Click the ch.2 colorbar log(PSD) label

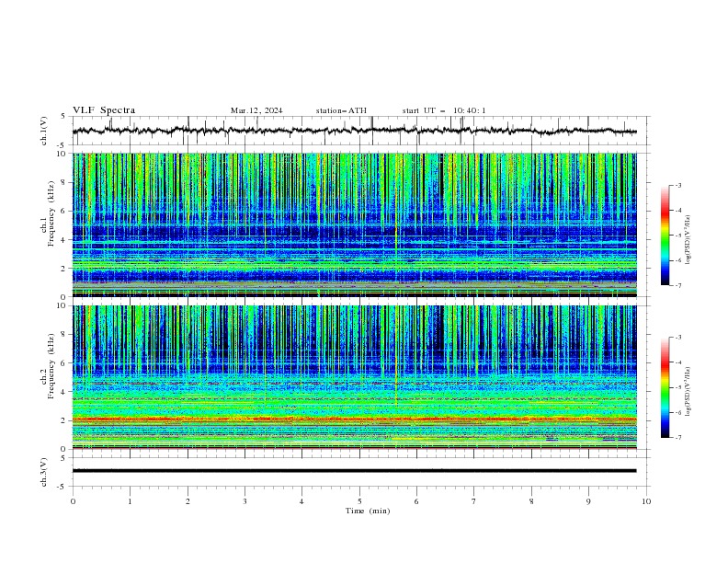pyautogui.click(x=688, y=392)
